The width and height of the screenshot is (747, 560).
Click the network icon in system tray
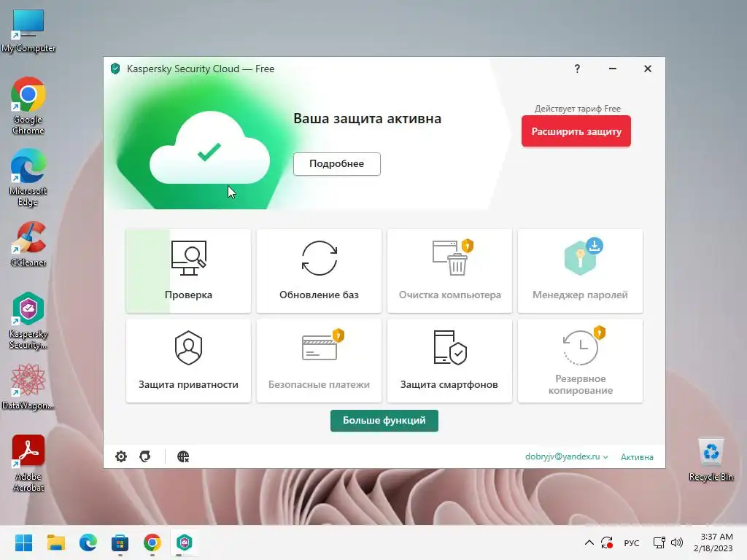pyautogui.click(x=659, y=542)
